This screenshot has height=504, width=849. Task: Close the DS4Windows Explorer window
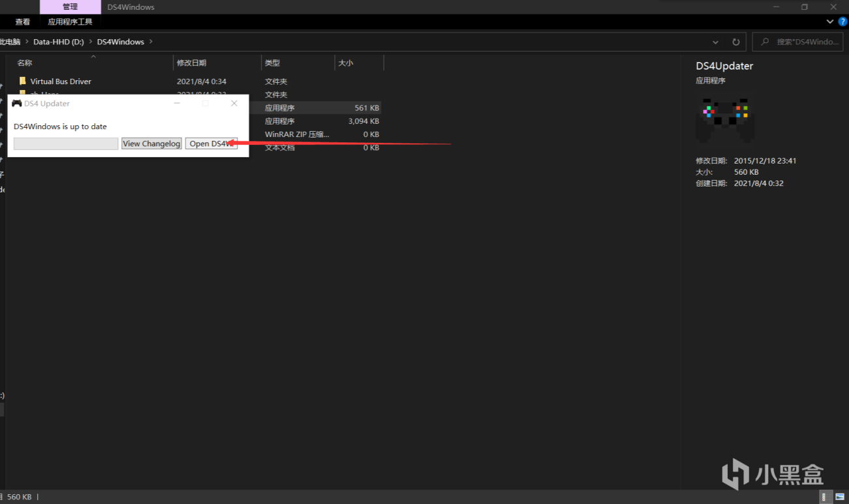(834, 7)
